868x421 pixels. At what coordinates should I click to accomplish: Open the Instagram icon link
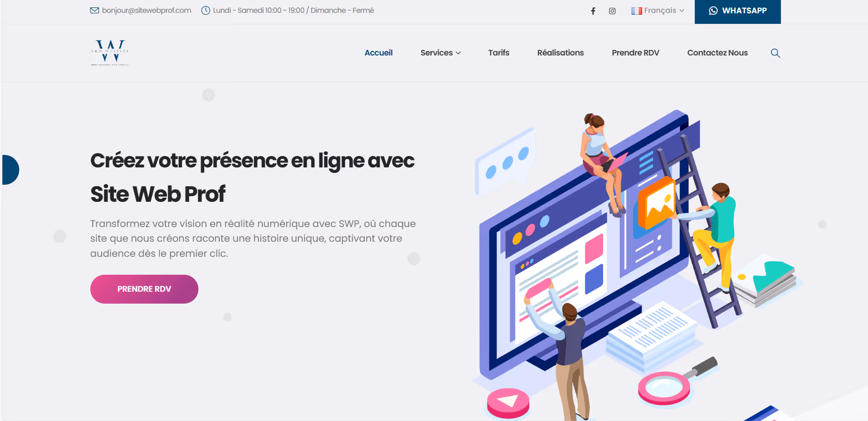coord(612,11)
